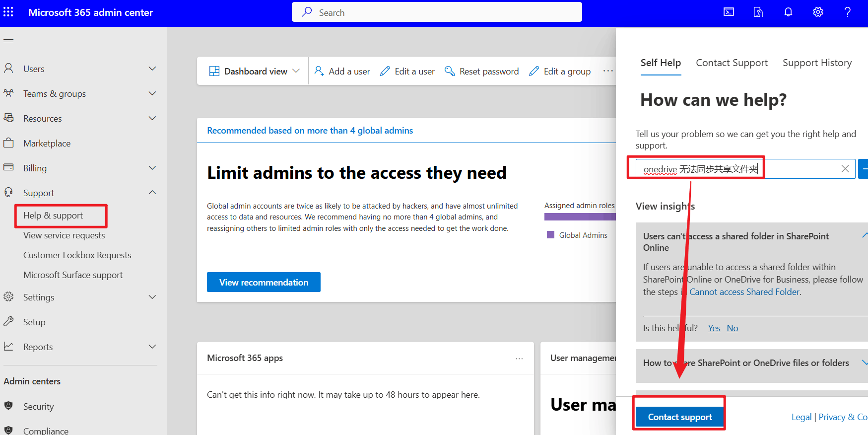Expand How to share SharePoint files insight
Viewport: 868px width, 435px height.
(x=865, y=362)
